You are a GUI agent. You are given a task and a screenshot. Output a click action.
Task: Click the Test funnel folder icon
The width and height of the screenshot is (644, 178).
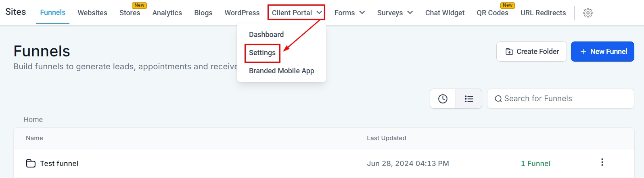coord(31,163)
